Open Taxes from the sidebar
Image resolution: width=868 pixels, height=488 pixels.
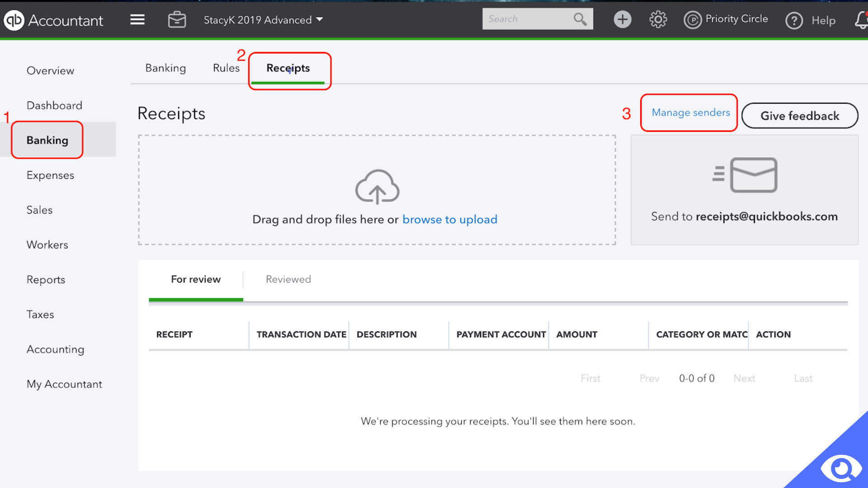40,314
